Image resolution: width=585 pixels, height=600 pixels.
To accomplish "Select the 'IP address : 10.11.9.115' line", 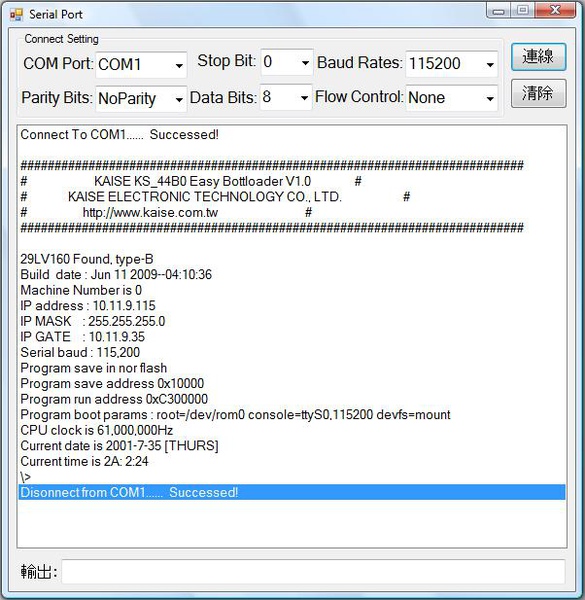I will click(88, 306).
